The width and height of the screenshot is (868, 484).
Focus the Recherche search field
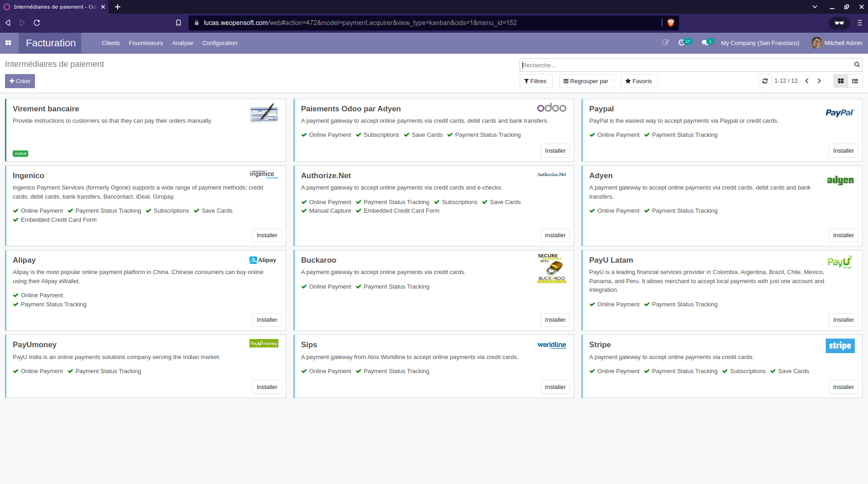[x=686, y=65]
